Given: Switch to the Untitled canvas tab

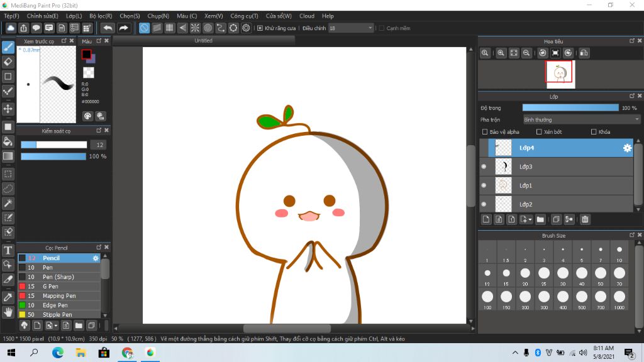Looking at the screenshot, I should pos(203,41).
